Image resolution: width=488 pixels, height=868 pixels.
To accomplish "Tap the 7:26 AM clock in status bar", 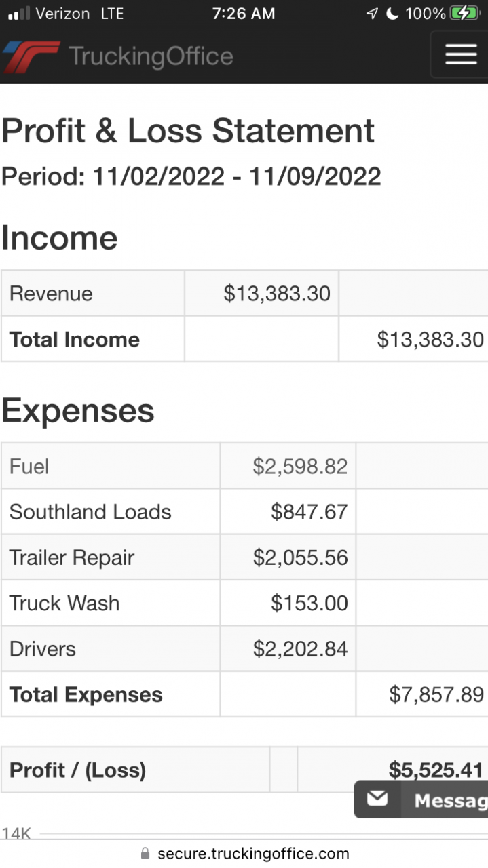I will [x=244, y=14].
